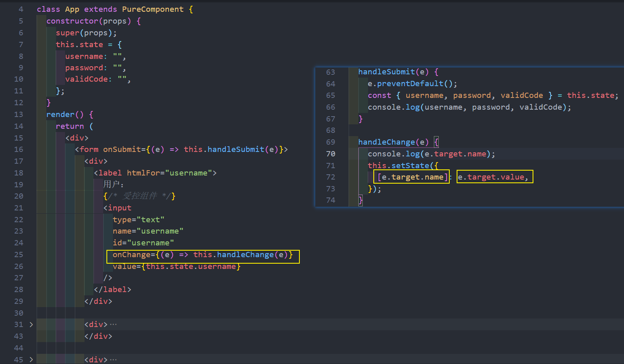Click 'setState' on line 71

410,166
